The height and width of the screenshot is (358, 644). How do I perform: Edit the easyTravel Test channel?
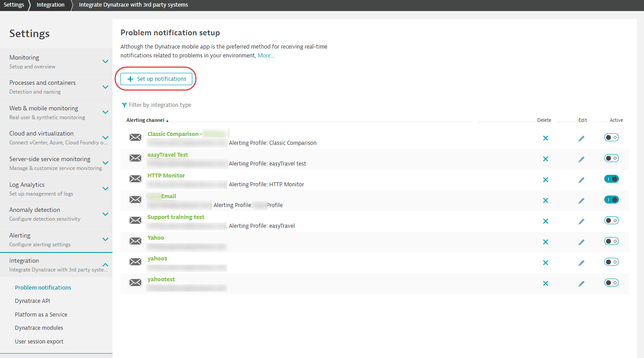pos(581,159)
